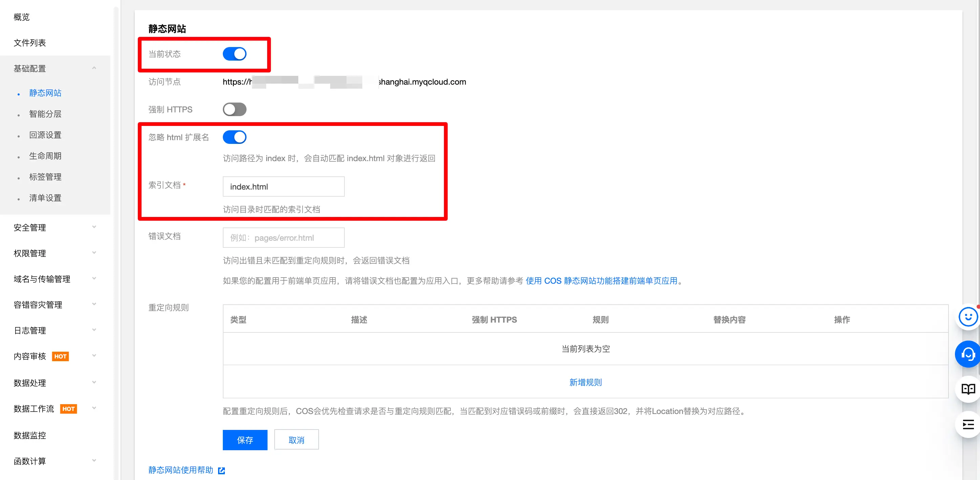This screenshot has width=980, height=480.
Task: Open the headset customer service icon
Action: point(967,354)
